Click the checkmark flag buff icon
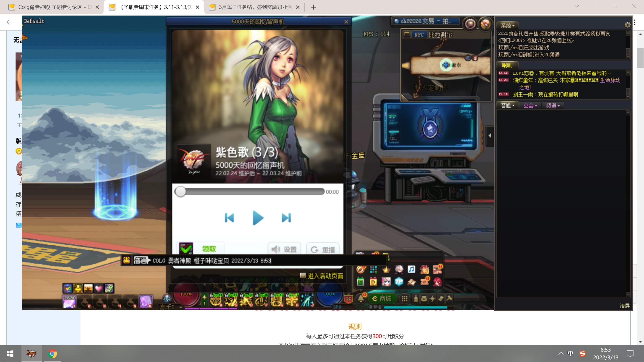This screenshot has height=362, width=644. (68, 288)
